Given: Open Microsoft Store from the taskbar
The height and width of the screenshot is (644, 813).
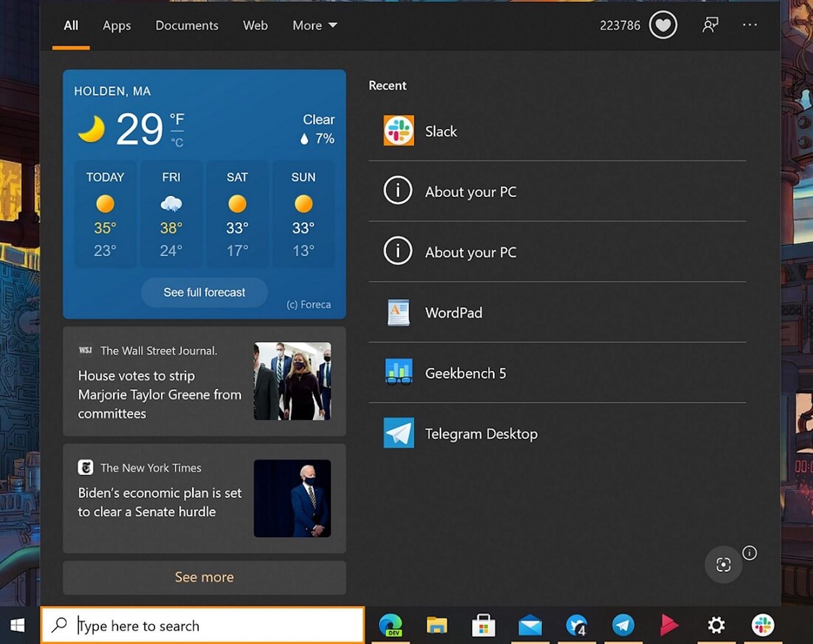Looking at the screenshot, I should 483,625.
